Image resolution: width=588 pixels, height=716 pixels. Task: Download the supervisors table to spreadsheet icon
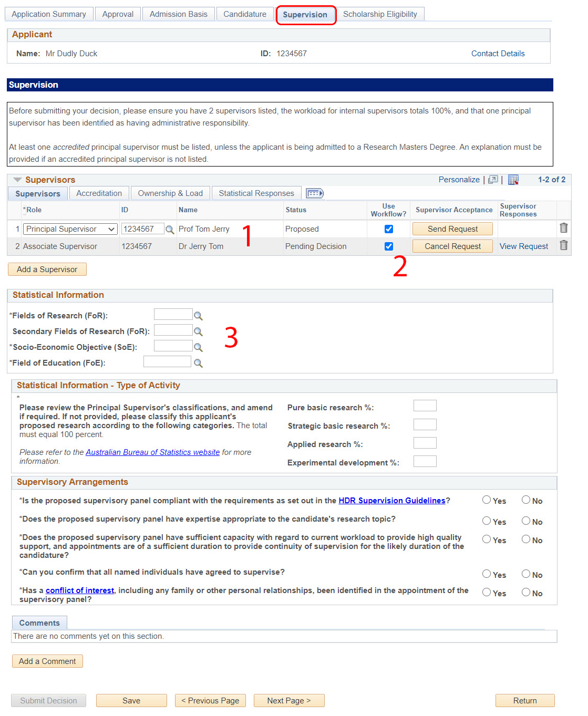(x=513, y=180)
